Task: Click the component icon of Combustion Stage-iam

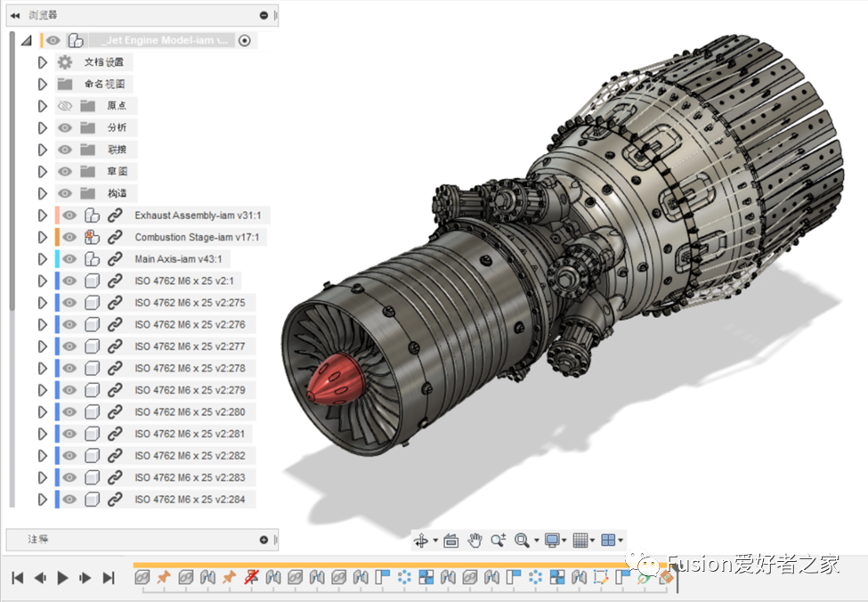Action: pyautogui.click(x=92, y=238)
